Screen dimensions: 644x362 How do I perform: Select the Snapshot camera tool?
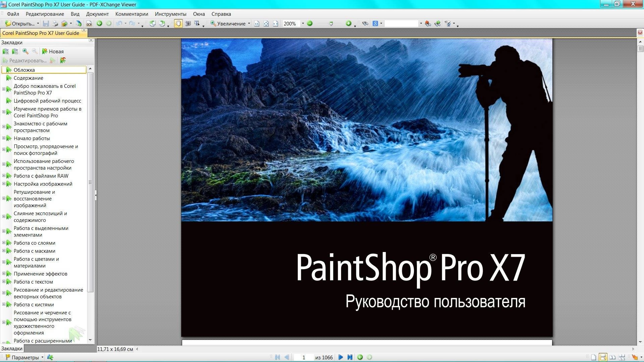tap(188, 23)
